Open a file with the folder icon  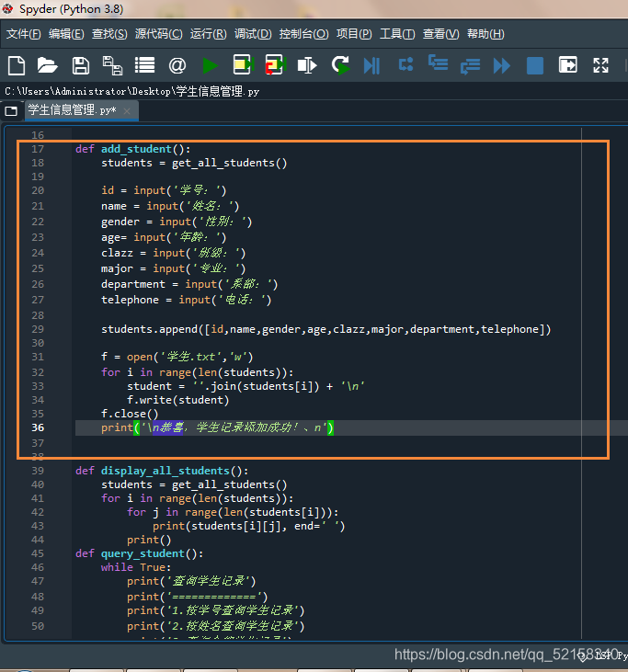pyautogui.click(x=47, y=65)
